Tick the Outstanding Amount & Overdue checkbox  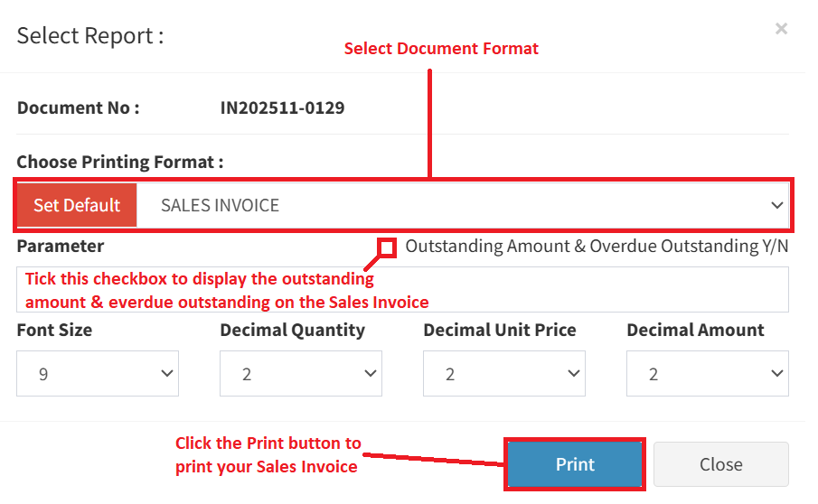click(x=387, y=247)
